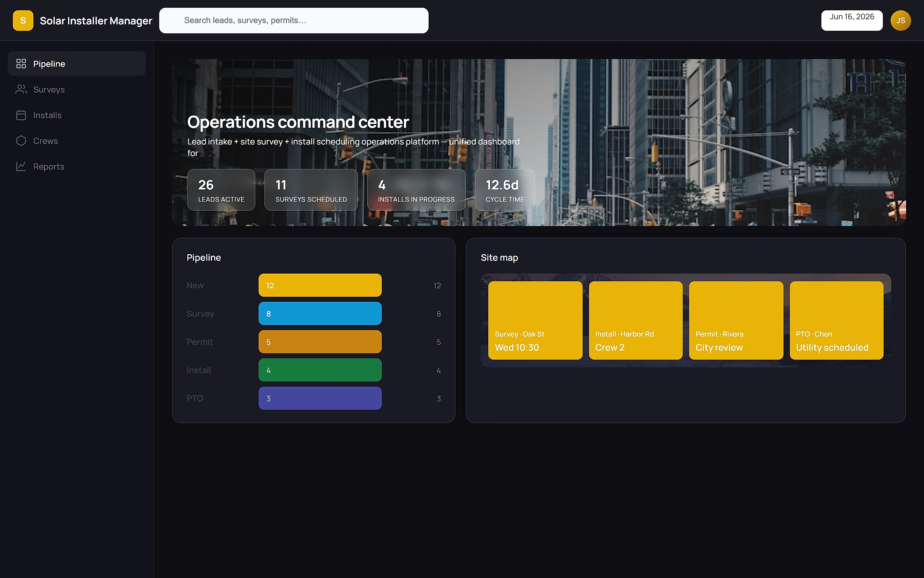Click the green Install pipeline bar
The height and width of the screenshot is (578, 924).
click(320, 370)
